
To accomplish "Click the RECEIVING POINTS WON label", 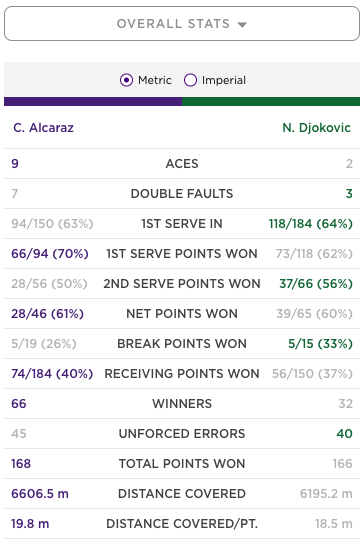I will coord(182,374).
